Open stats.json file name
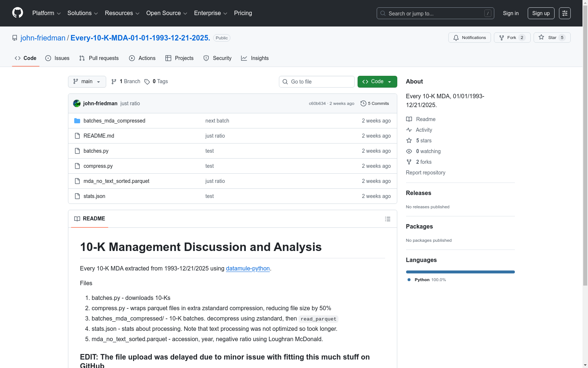 94,196
